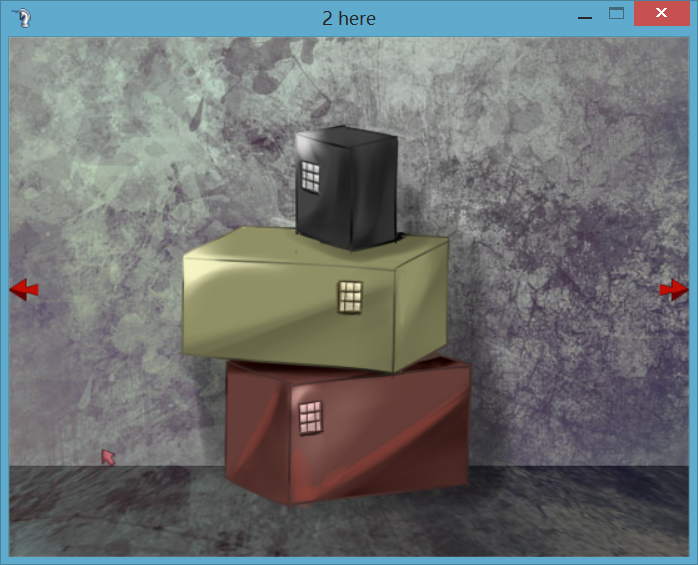Screen dimensions: 698x565
Task: Open the keypad on the black box
Action: [x=310, y=177]
